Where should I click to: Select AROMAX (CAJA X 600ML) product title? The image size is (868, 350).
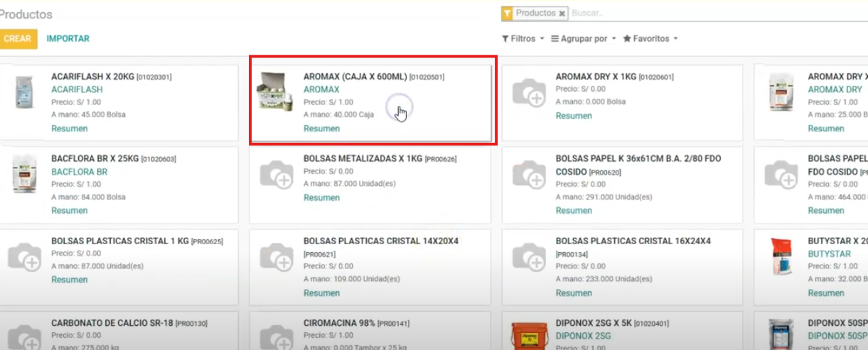[355, 77]
